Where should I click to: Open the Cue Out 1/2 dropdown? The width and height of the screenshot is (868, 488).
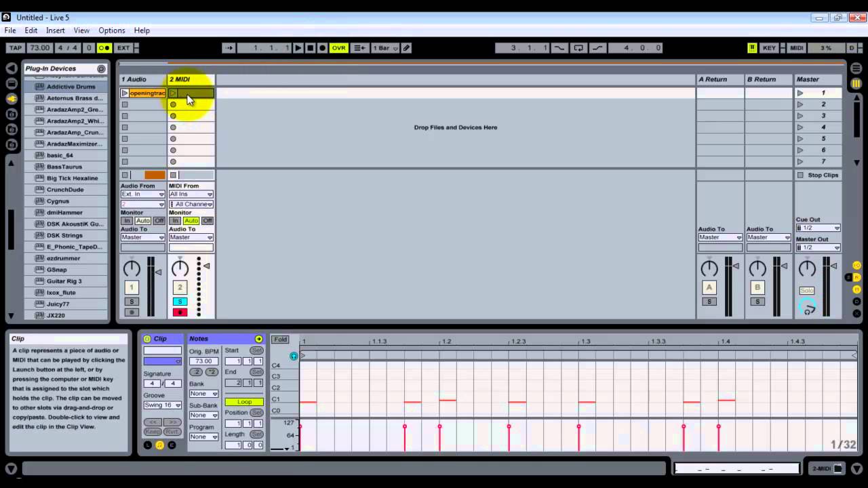[818, 228]
